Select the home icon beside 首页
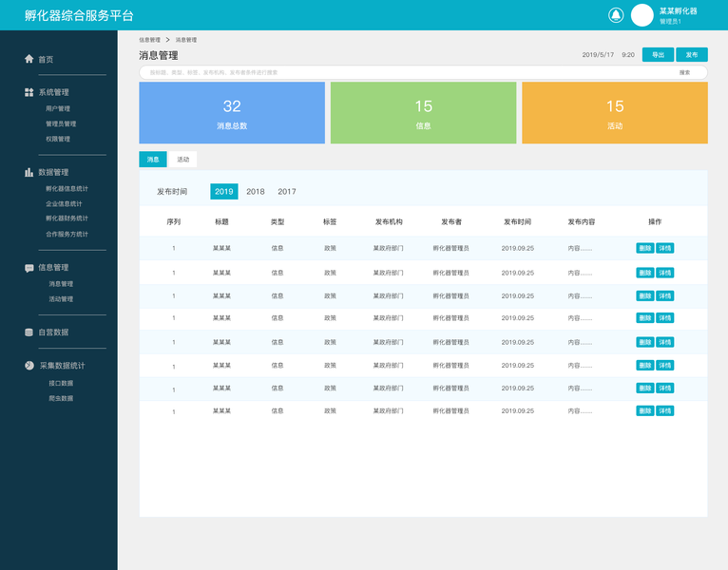 click(29, 59)
